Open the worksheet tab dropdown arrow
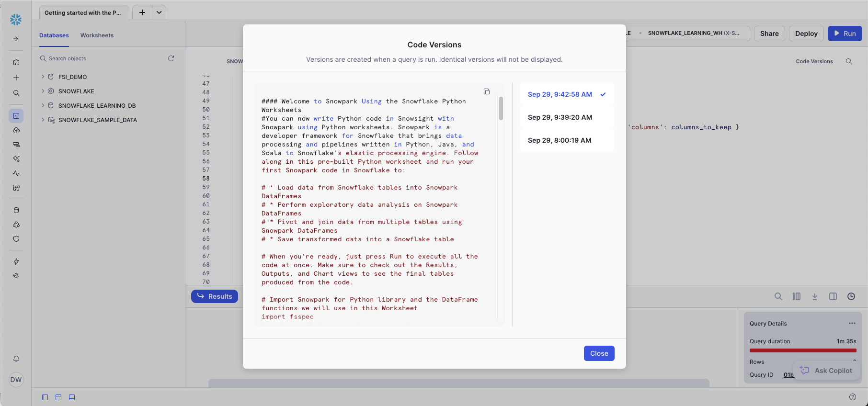This screenshot has width=868, height=406. tap(159, 12)
